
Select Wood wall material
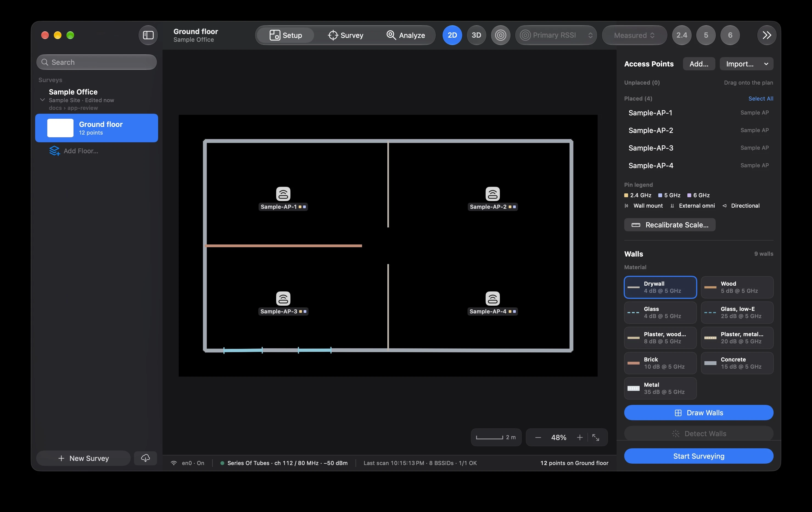click(x=737, y=287)
